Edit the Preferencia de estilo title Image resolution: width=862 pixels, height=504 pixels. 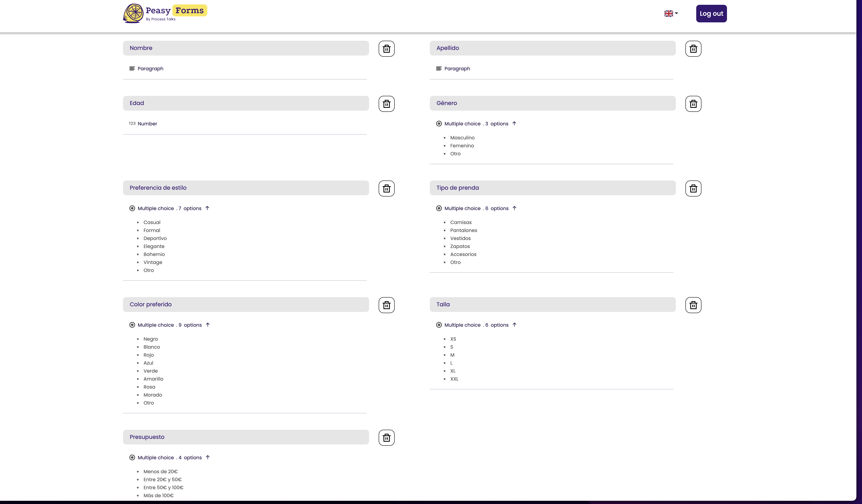(246, 188)
